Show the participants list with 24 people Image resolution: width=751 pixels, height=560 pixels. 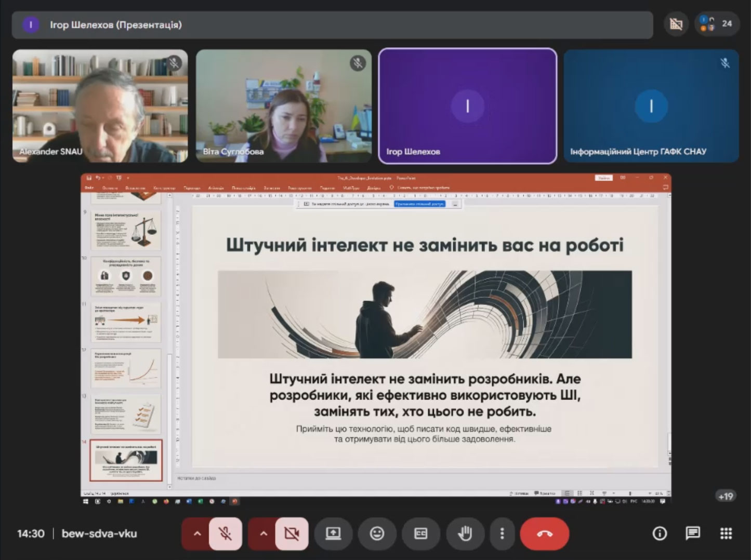coord(717,24)
